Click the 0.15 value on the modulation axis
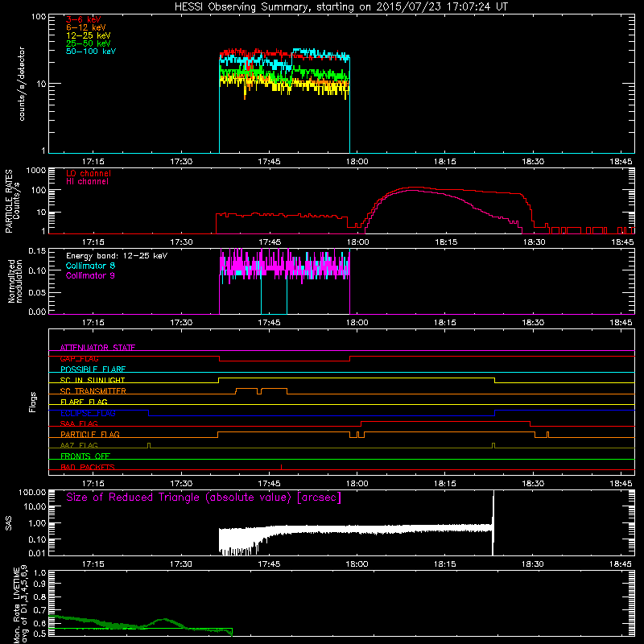Screen dimensions: 644x644 tap(37, 250)
